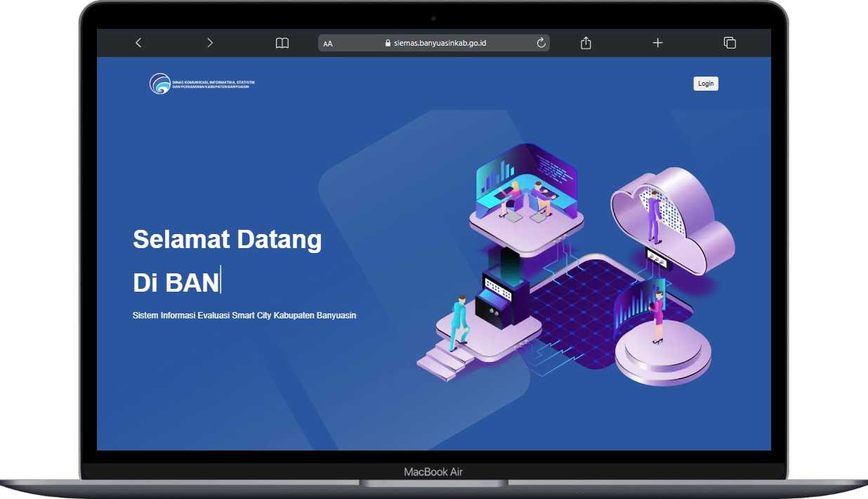Go back using the browser back arrow
Viewport: 868px width, 499px height.
click(x=138, y=43)
